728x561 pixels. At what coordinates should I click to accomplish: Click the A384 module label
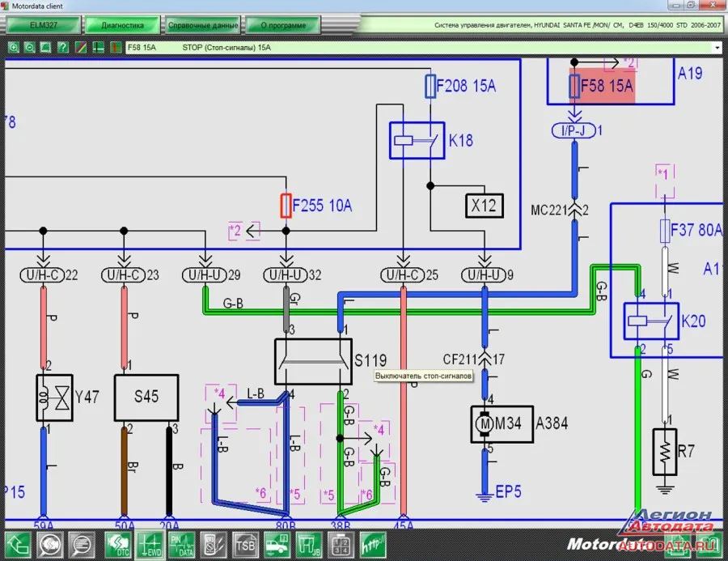pyautogui.click(x=552, y=423)
